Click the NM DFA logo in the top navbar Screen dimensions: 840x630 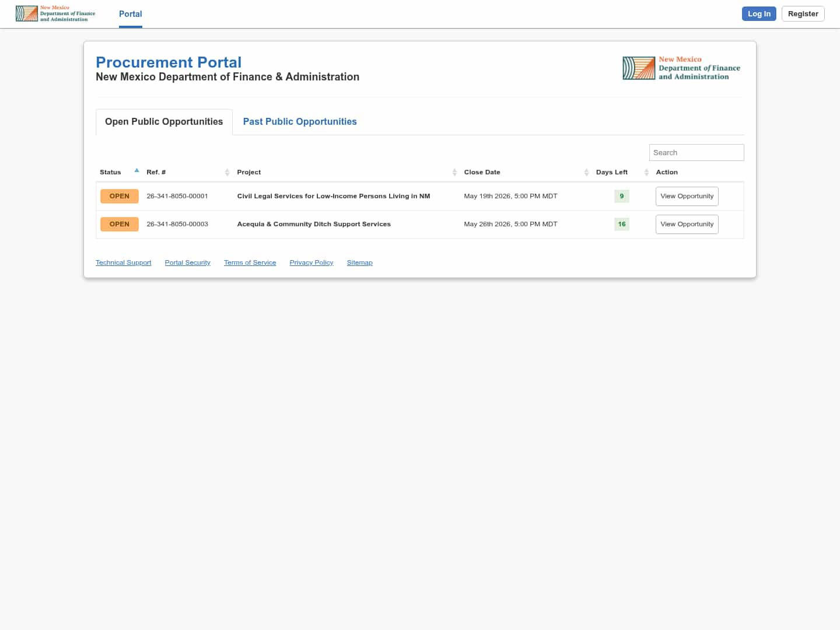tap(55, 13)
